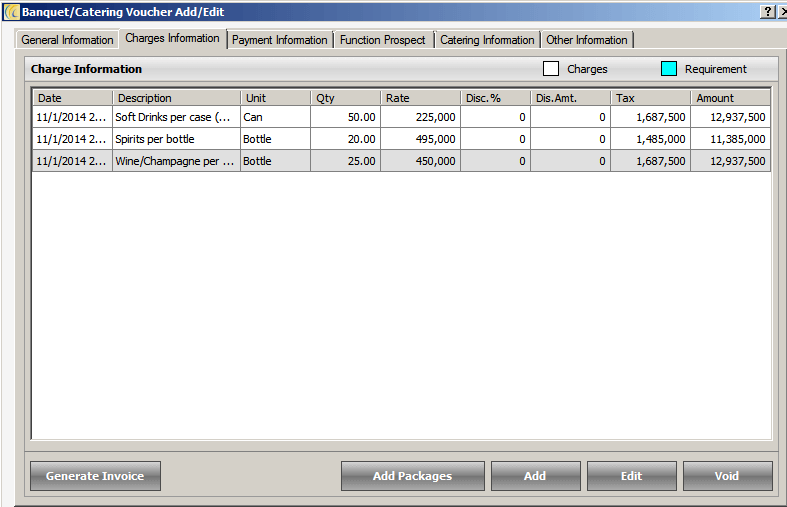Select the Soft Drinks per case row

(402, 117)
